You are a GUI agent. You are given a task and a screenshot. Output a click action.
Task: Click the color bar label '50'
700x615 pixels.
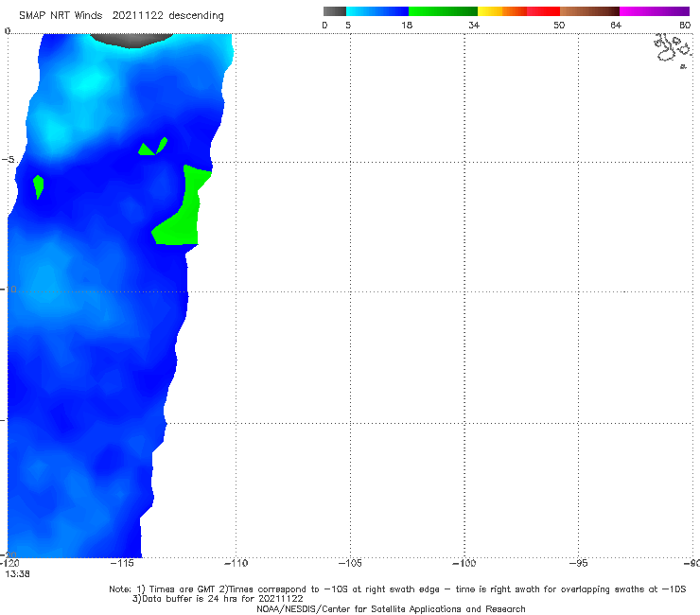pos(559,26)
